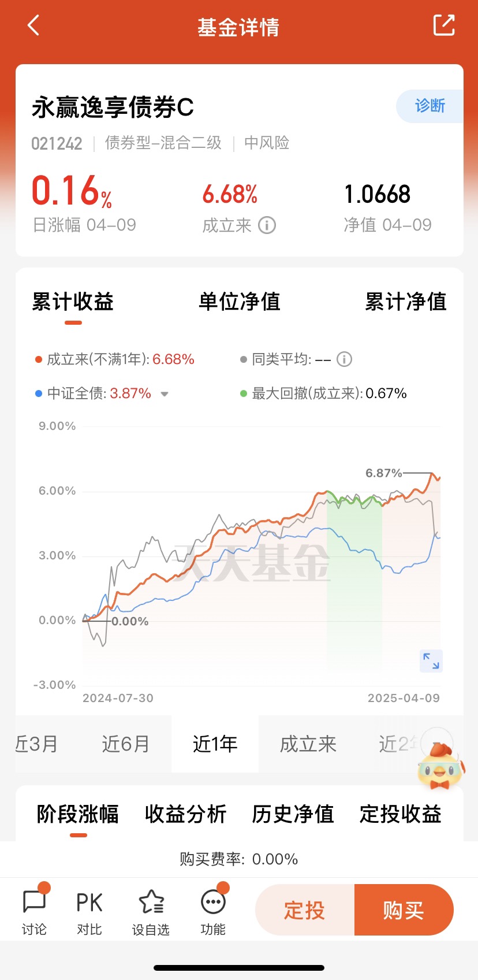Tap the orange 购买 button
This screenshot has width=478, height=980.
point(404,910)
